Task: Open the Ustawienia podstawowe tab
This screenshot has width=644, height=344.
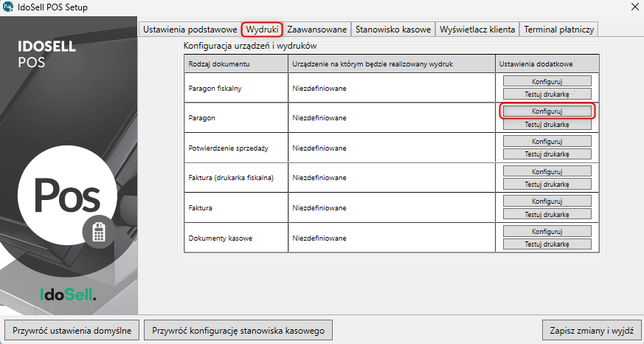Action: (x=190, y=30)
